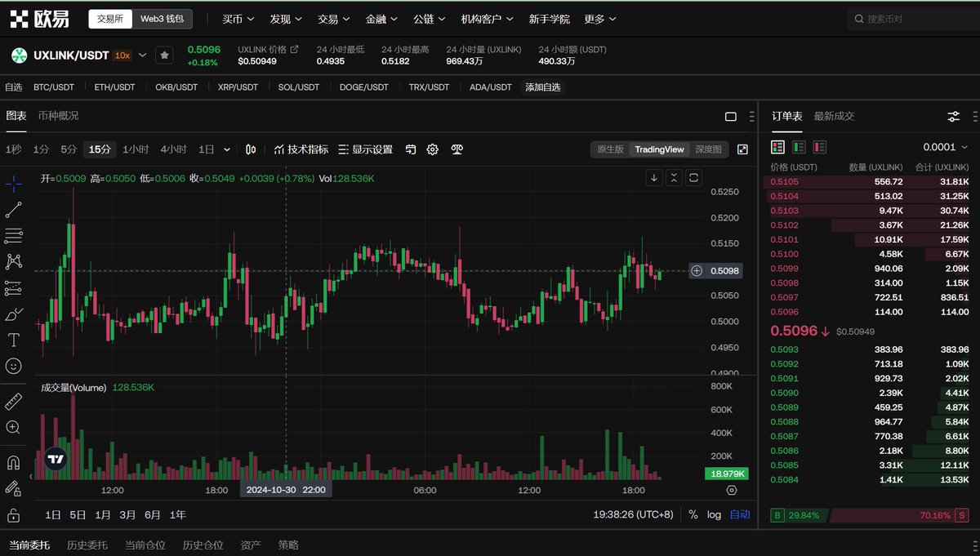
Task: Show buy orders only view
Action: [x=799, y=147]
